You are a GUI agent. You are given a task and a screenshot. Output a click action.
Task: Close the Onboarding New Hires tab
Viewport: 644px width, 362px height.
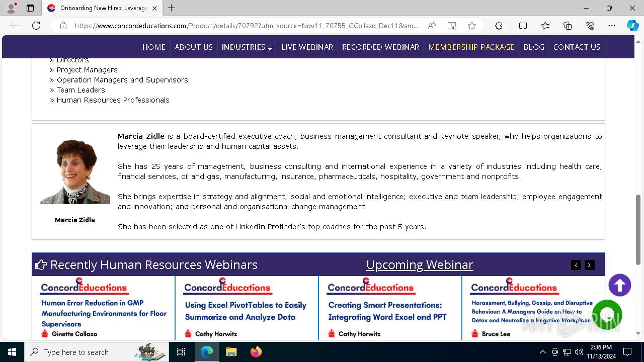point(154,8)
